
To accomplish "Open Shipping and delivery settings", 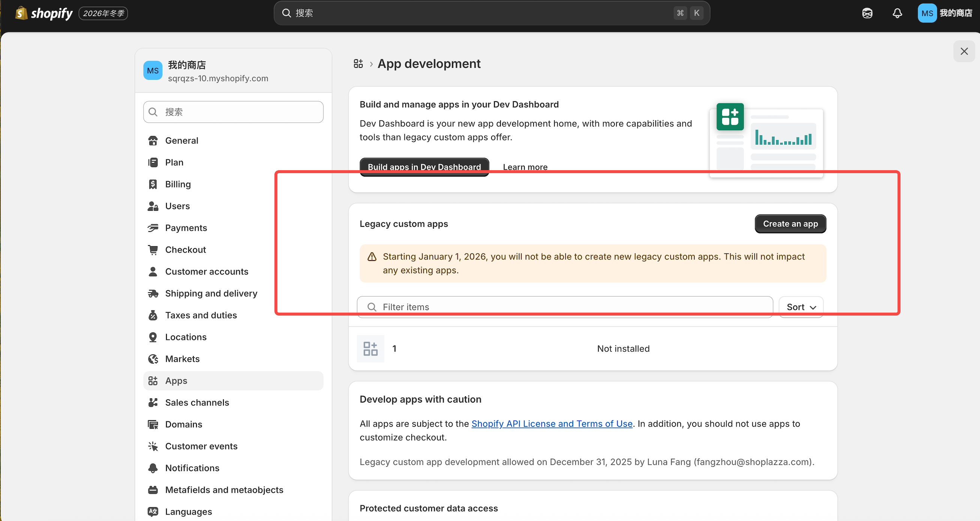I will (x=211, y=293).
